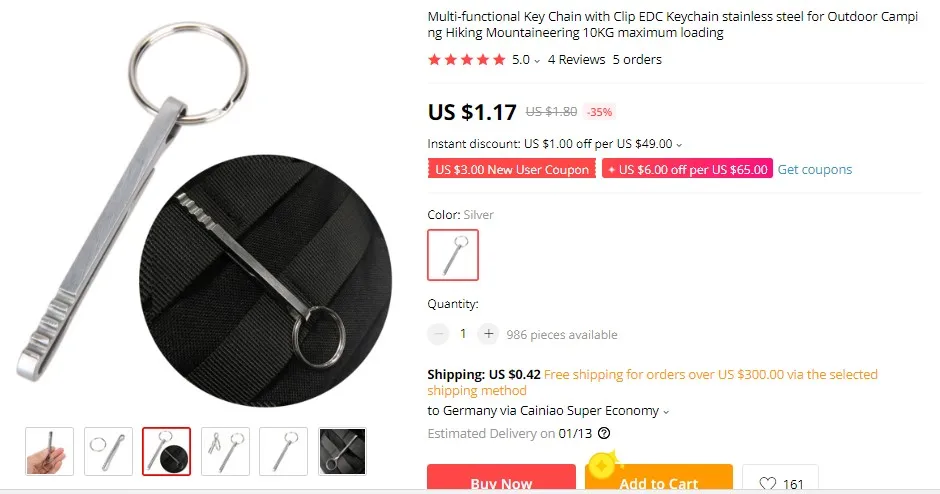Claim the US $3.00 New User Coupon

(511, 169)
